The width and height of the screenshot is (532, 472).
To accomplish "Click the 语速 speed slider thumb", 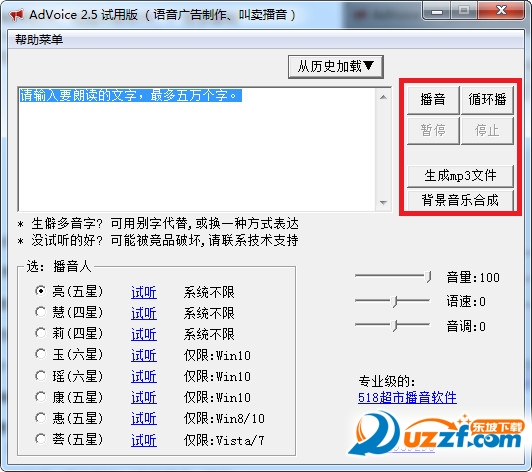I will pyautogui.click(x=394, y=301).
